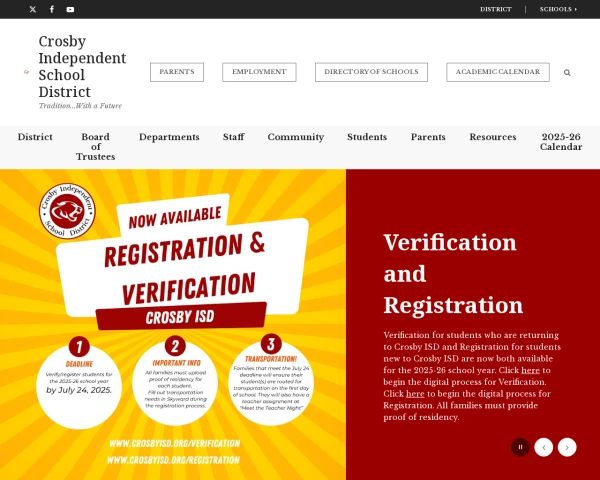The width and height of the screenshot is (600, 480).
Task: Click 'here' link to begin Verification
Action: 530,370
